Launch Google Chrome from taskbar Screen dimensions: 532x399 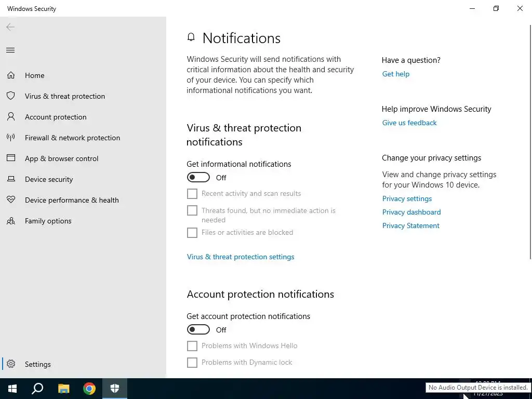tap(89, 389)
